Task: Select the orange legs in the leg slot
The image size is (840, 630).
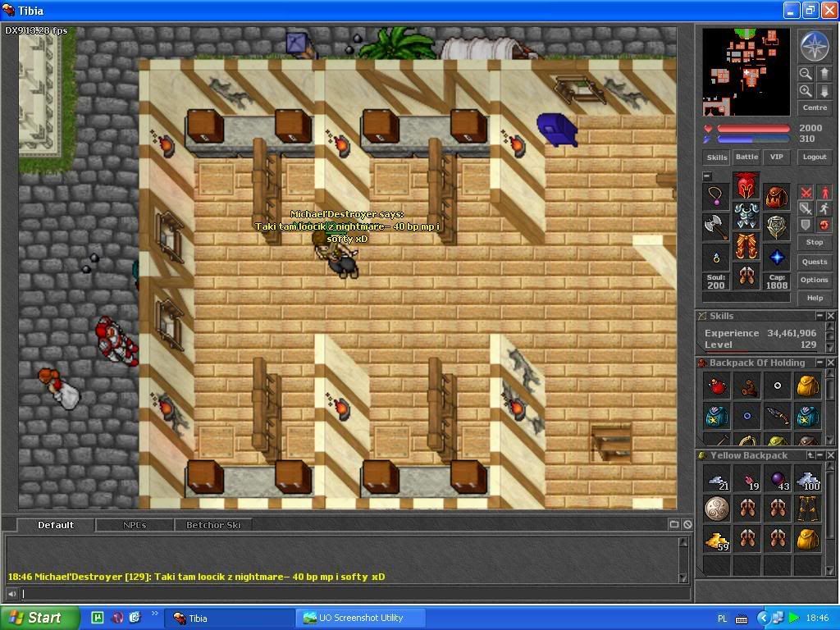Action: click(746, 246)
